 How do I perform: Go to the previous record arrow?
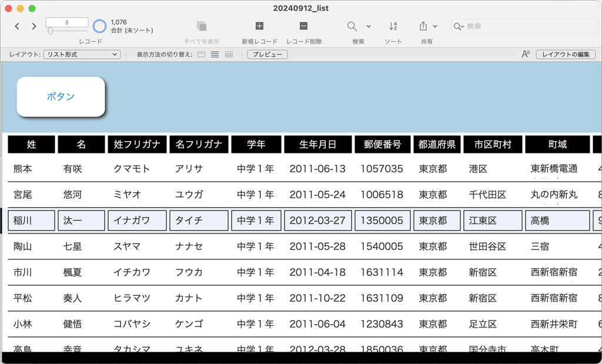click(x=17, y=26)
